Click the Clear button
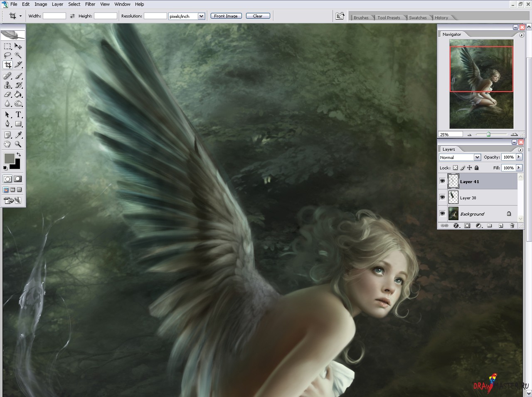532x397 pixels. click(x=258, y=16)
